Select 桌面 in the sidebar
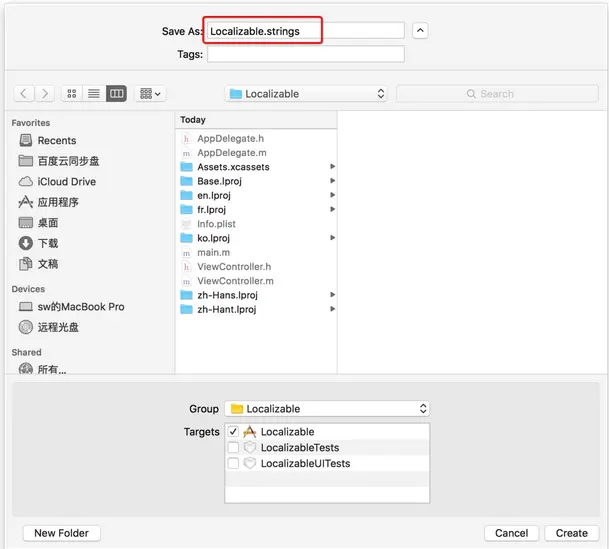609x549 pixels. pos(39,223)
